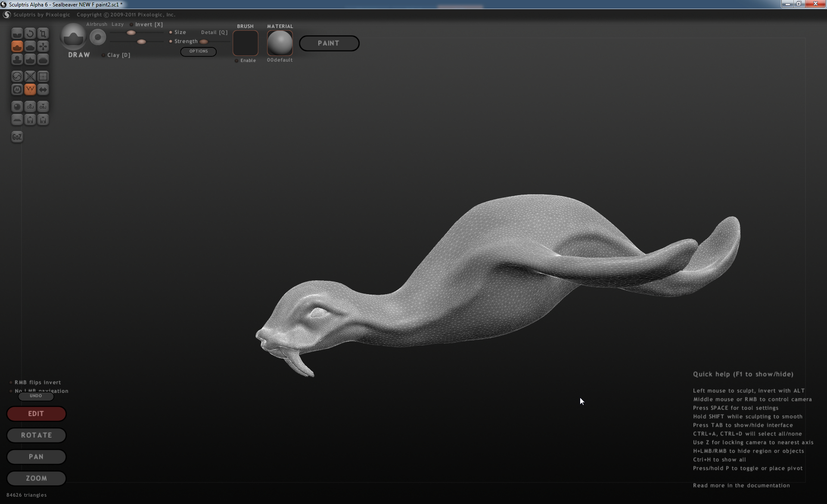Open the material sphere picker
The height and width of the screenshot is (504, 827).
(x=280, y=43)
